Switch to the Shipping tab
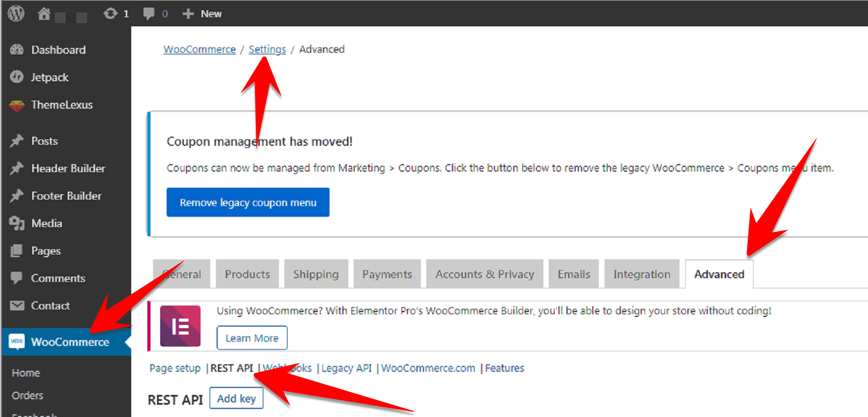The width and height of the screenshot is (868, 417). coord(316,274)
